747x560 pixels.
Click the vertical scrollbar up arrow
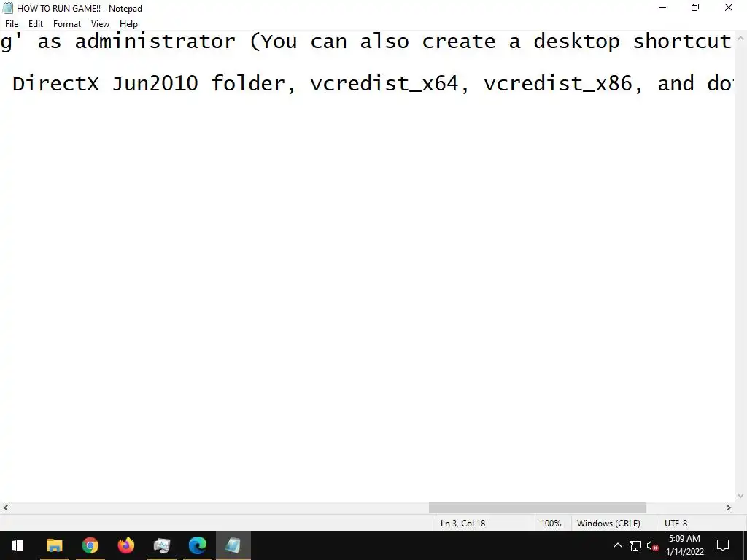[741, 38]
